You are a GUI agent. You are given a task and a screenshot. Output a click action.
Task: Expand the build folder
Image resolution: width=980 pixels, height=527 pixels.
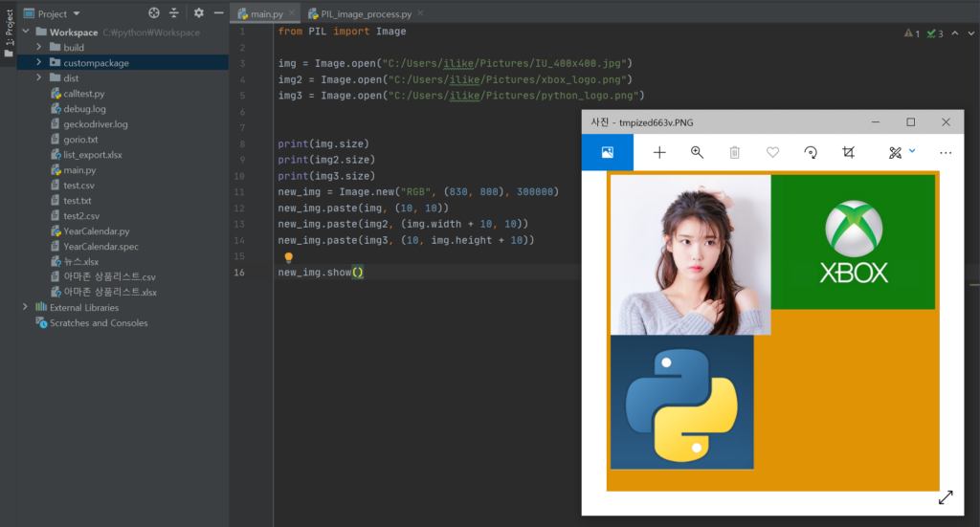pyautogui.click(x=39, y=48)
